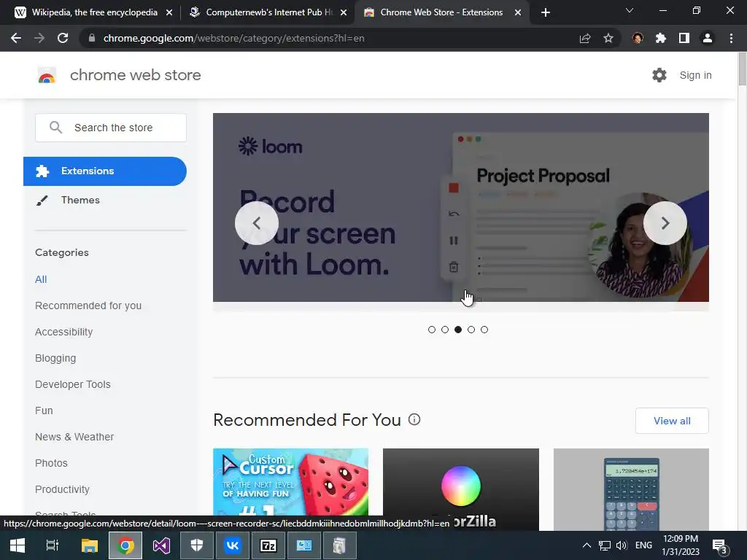The image size is (747, 560).
Task: Open the Photos category
Action: tap(51, 463)
